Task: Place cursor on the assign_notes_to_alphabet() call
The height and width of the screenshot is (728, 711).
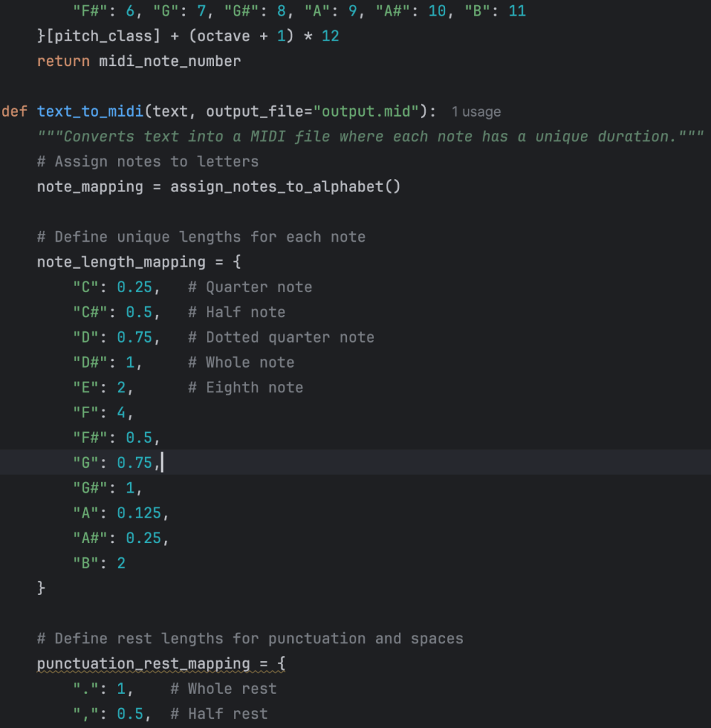Action: click(285, 187)
